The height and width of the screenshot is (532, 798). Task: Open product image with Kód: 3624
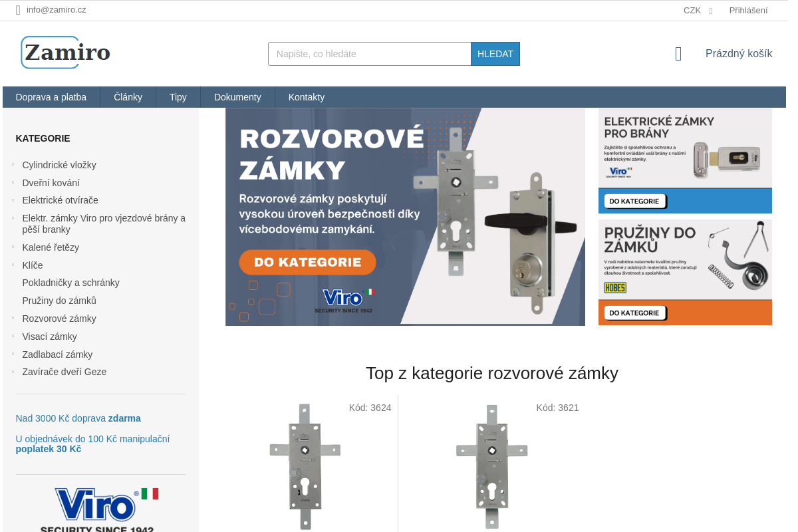pyautogui.click(x=305, y=466)
